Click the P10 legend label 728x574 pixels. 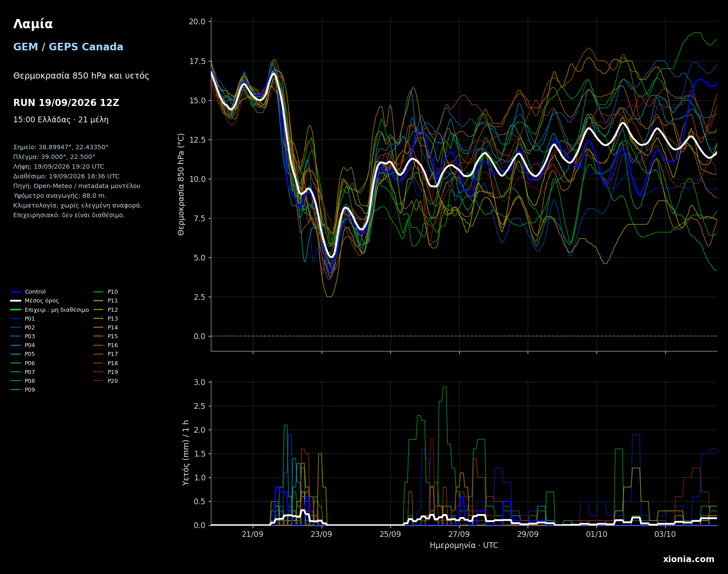coord(113,292)
